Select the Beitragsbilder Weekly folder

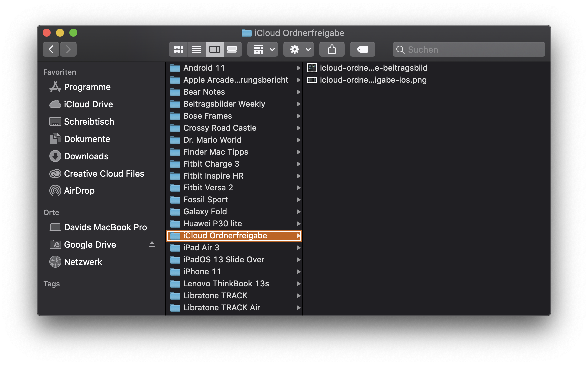234,104
